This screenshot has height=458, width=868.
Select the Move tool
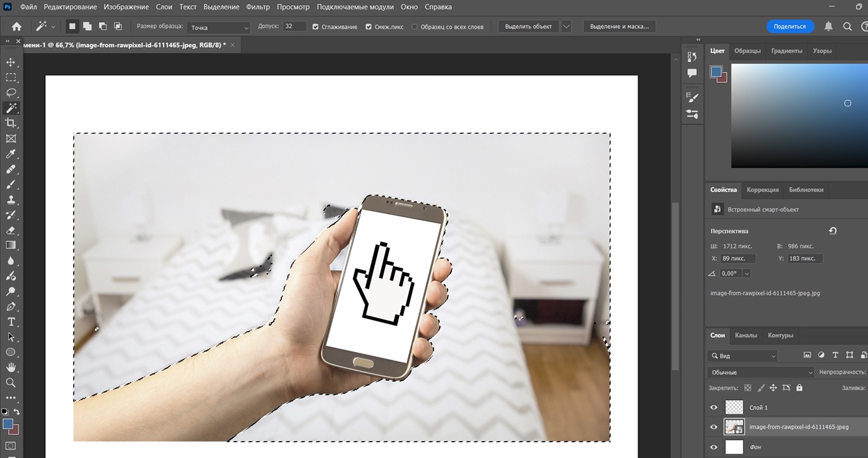coord(11,62)
